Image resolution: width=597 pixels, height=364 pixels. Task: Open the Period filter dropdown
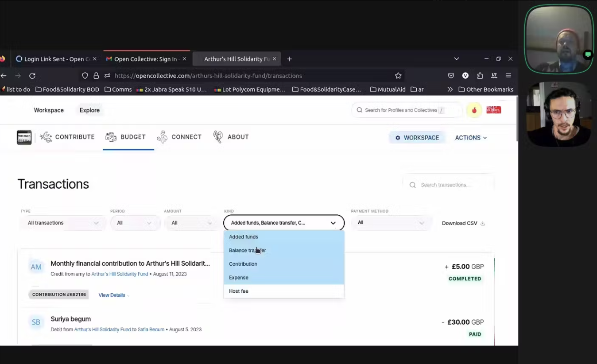point(135,223)
